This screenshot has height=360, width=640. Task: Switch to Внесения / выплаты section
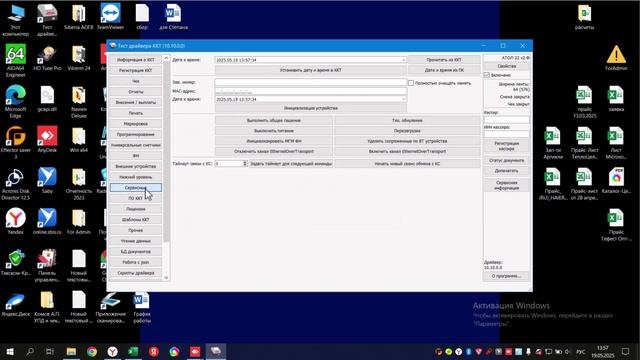[136, 102]
